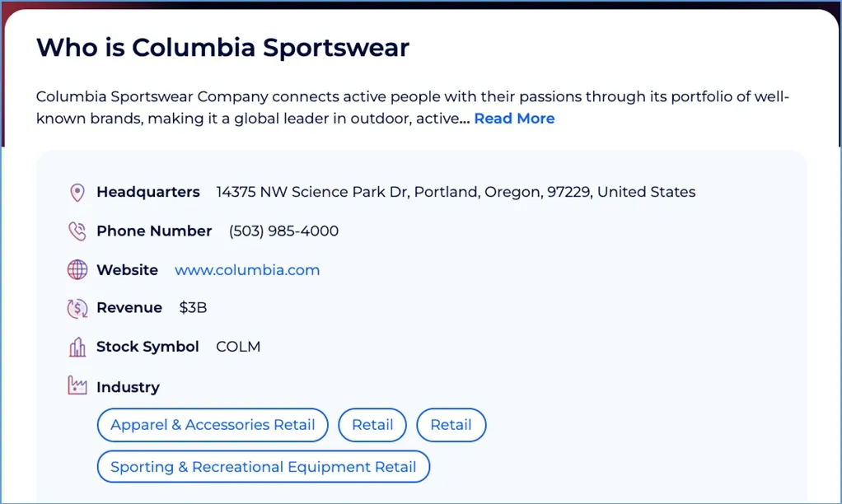Click the Phone Number handset icon
This screenshot has width=842, height=504.
pyautogui.click(x=77, y=231)
